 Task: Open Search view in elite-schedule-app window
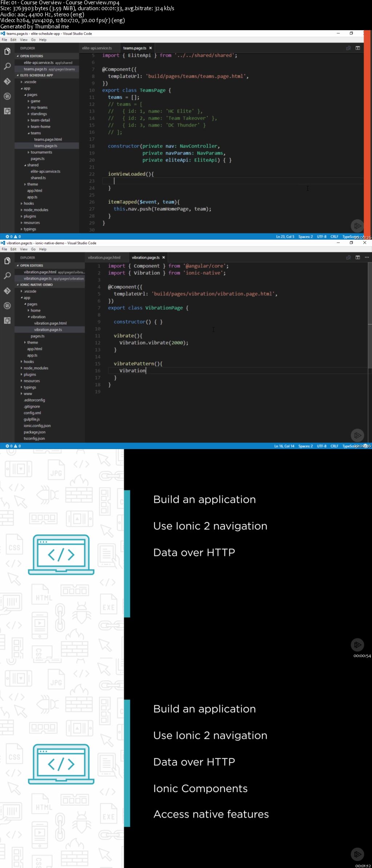(7, 66)
